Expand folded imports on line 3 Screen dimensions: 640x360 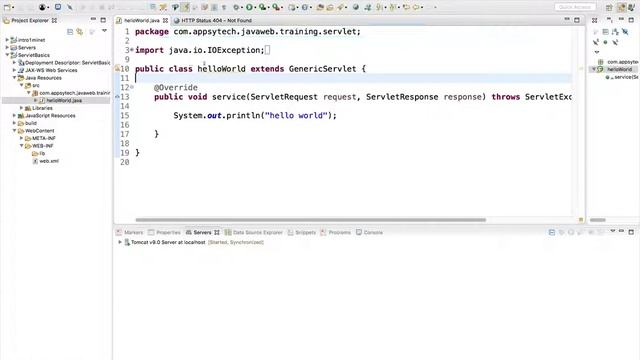click(132, 50)
